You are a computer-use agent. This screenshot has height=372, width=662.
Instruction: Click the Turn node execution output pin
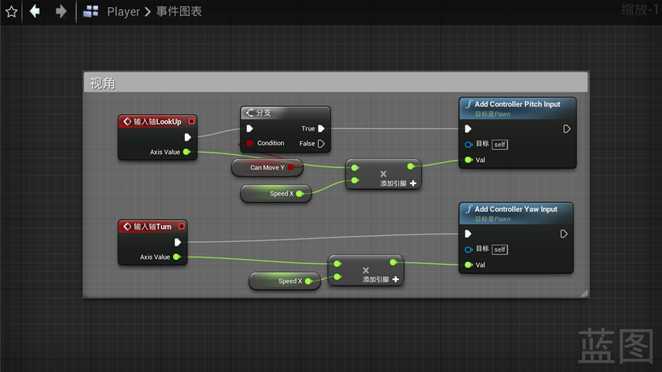click(x=178, y=242)
